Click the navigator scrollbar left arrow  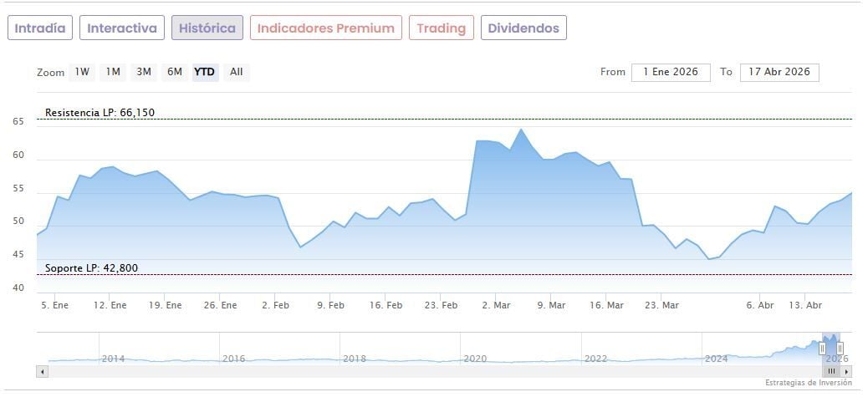coord(42,371)
